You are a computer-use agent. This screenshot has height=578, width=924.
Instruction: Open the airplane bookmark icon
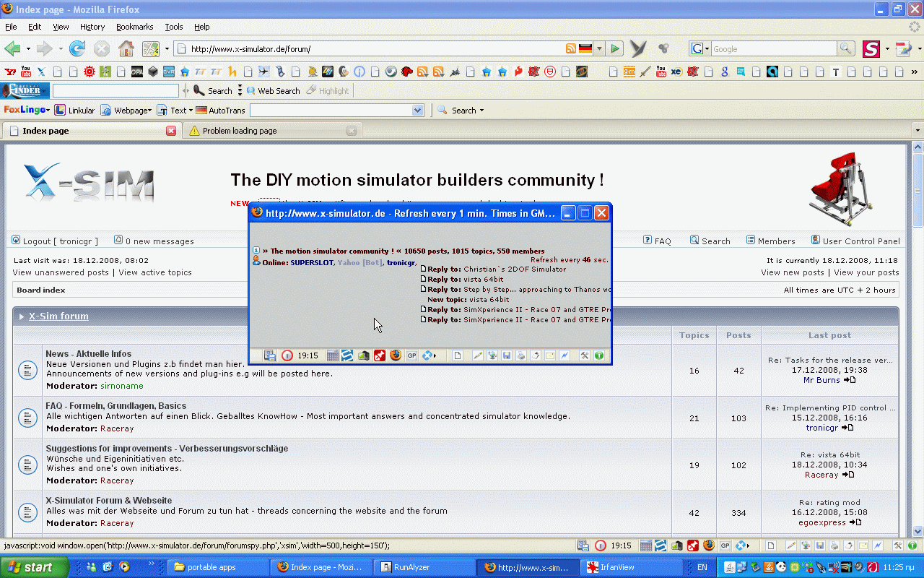click(263, 72)
